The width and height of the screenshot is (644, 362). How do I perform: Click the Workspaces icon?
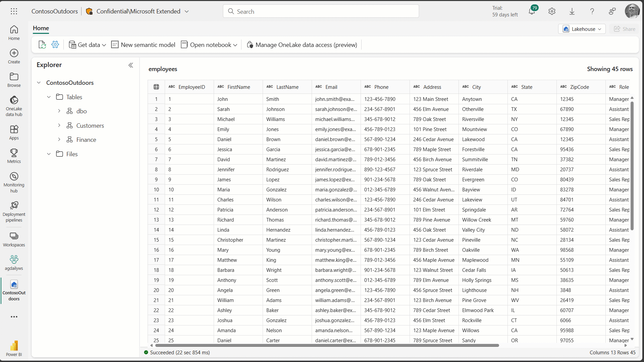coord(14,239)
